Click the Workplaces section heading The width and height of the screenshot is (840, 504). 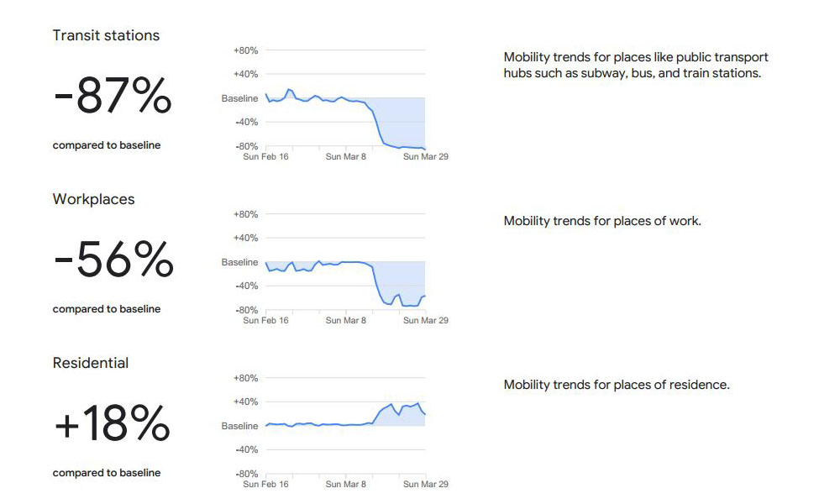pyautogui.click(x=94, y=199)
